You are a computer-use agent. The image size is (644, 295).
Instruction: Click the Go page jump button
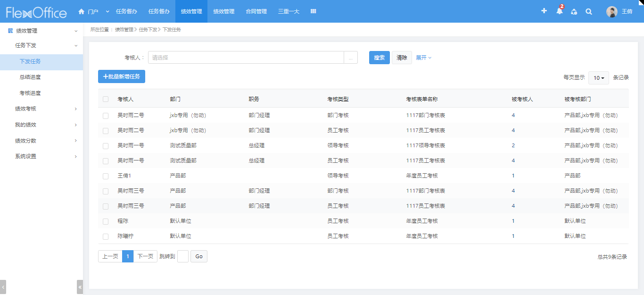(x=198, y=256)
